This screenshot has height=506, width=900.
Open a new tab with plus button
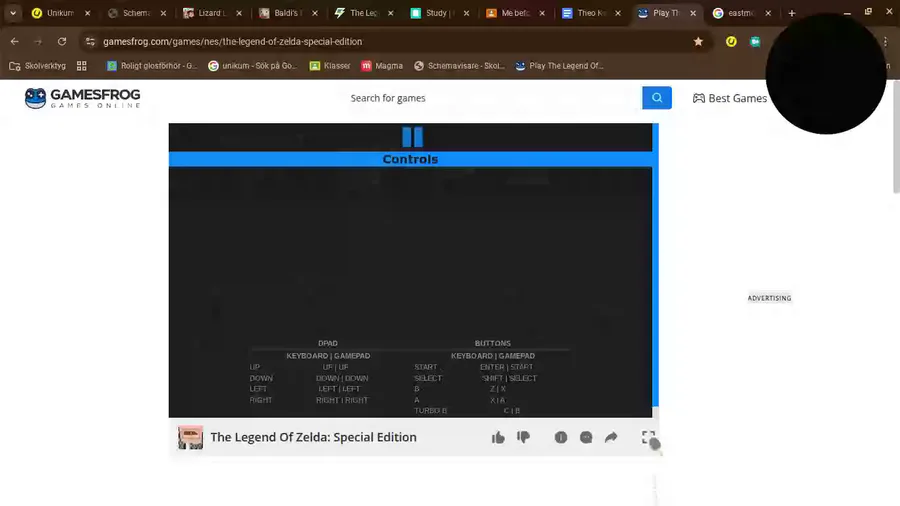(x=792, y=13)
